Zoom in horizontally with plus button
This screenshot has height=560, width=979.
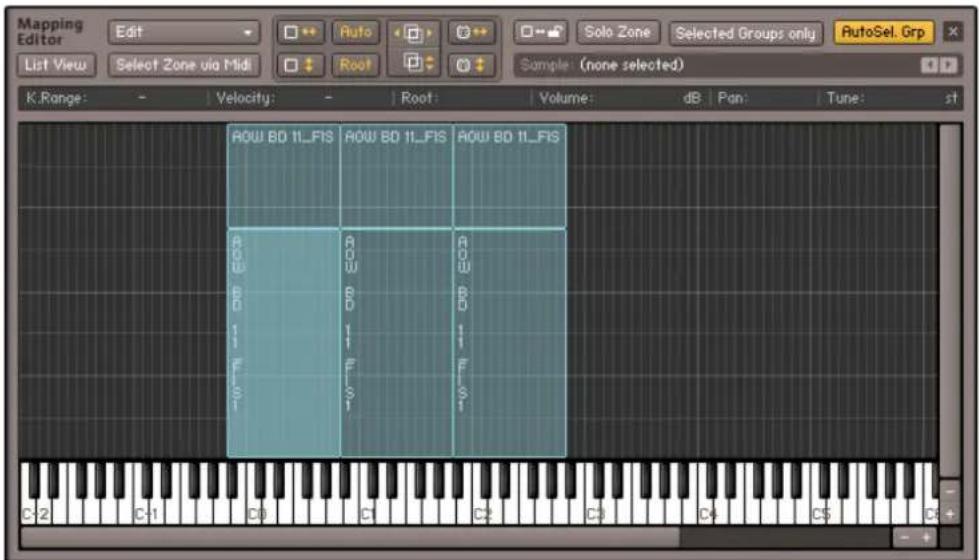[x=927, y=538]
